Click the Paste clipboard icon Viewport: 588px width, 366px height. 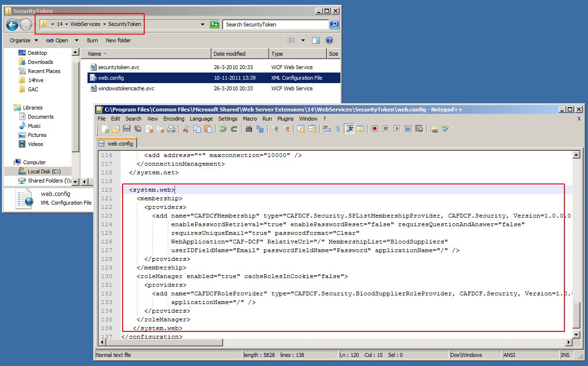tap(208, 129)
